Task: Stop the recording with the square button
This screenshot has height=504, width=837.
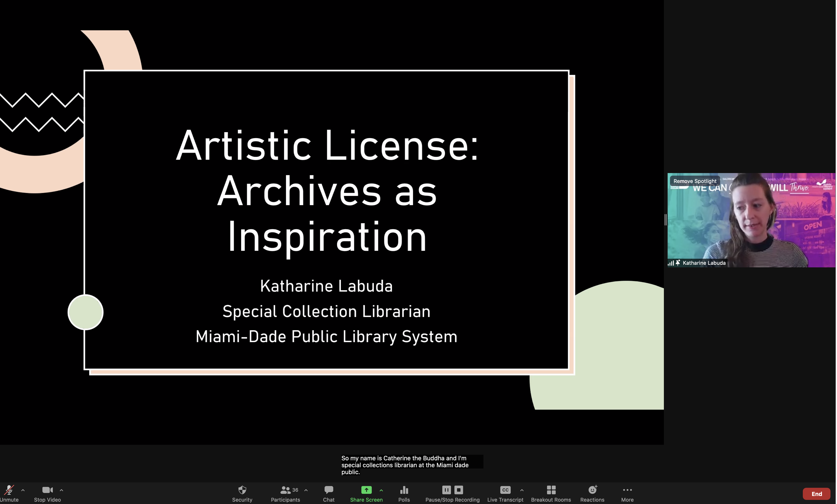Action: pyautogui.click(x=459, y=490)
